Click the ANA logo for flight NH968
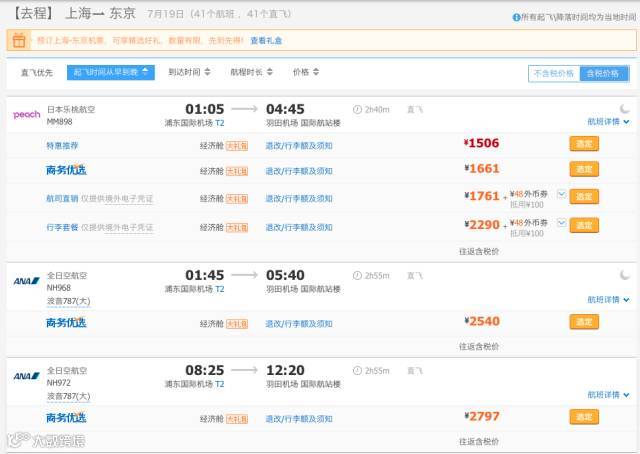The image size is (640, 454). coord(27,281)
